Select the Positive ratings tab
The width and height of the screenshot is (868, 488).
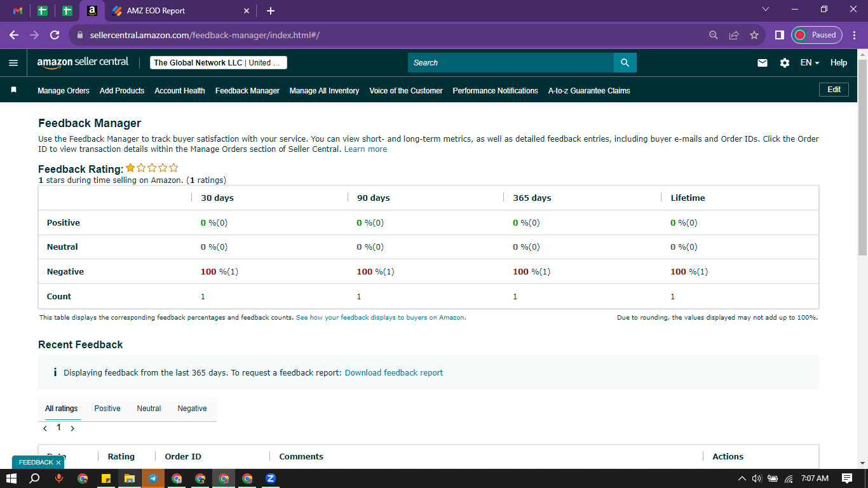tap(107, 409)
